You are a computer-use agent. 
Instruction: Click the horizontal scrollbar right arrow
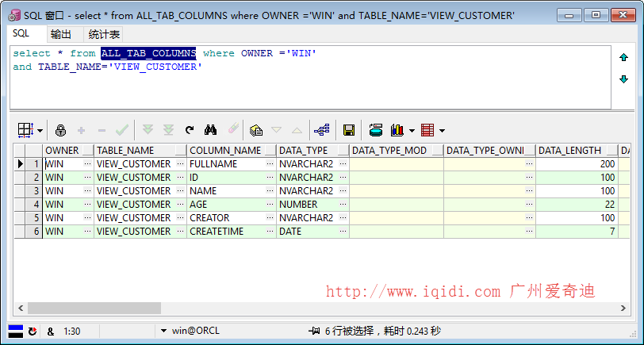click(x=623, y=308)
